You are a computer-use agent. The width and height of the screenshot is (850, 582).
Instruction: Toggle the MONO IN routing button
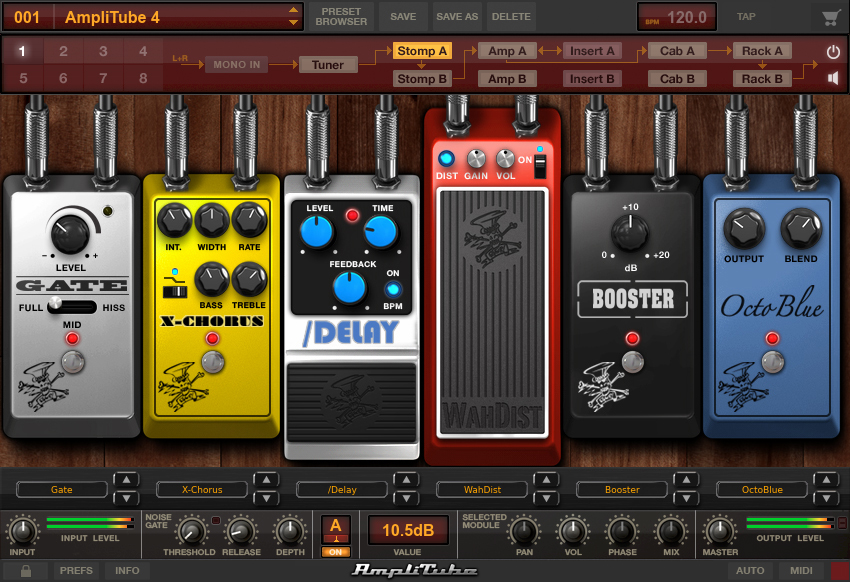[236, 64]
